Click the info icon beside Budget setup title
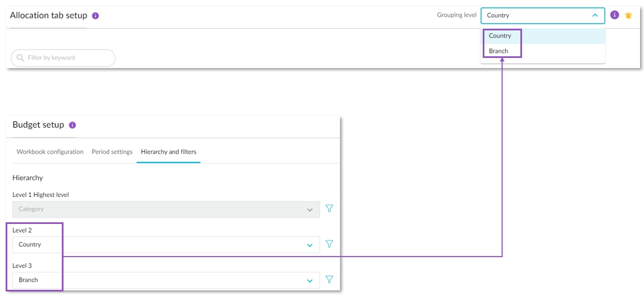This screenshot has width=644, height=296. coord(72,125)
